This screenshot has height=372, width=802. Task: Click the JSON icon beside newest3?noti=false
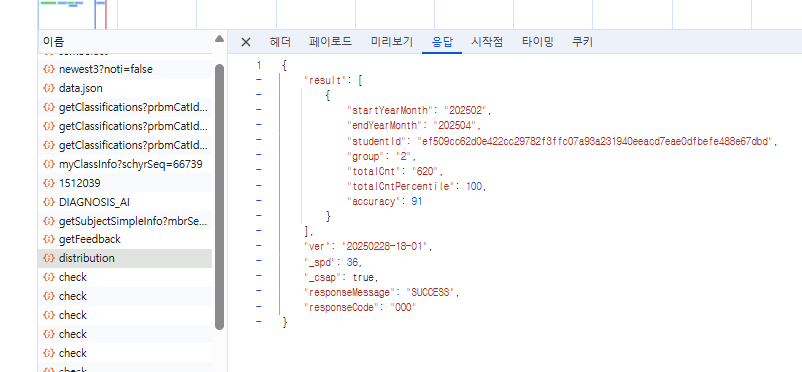pos(49,69)
